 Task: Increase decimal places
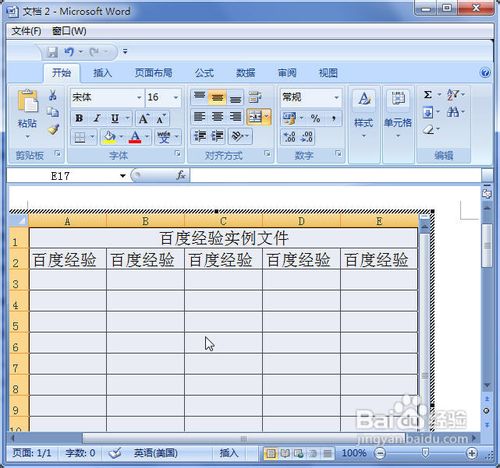(289, 137)
